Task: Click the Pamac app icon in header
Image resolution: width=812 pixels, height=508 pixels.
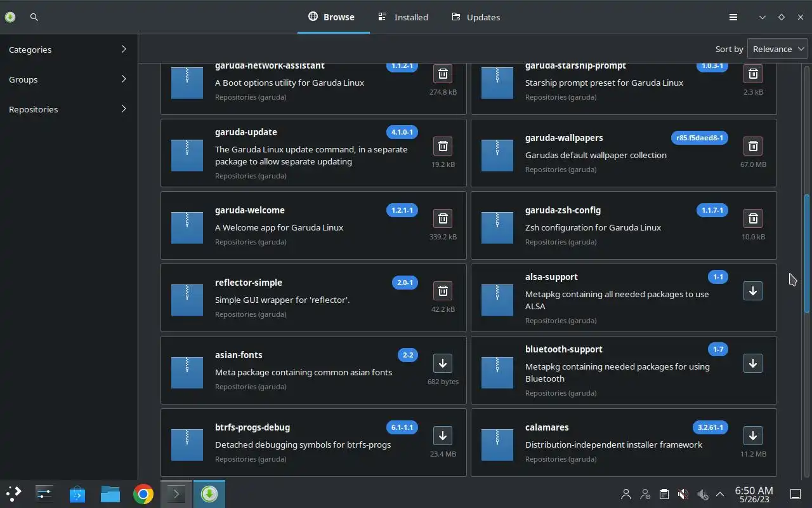Action: (x=10, y=17)
